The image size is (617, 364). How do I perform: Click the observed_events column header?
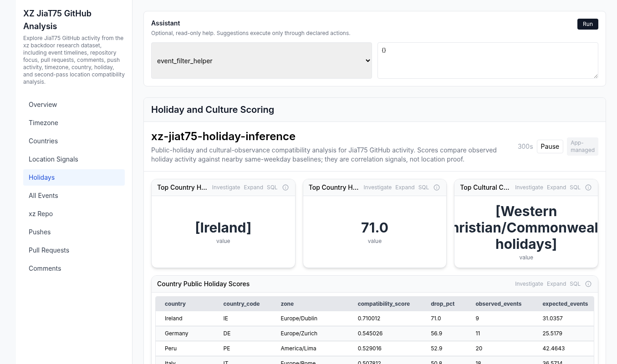499,304
